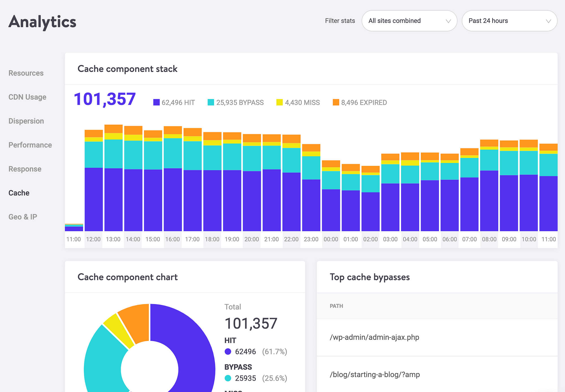The width and height of the screenshot is (565, 392).
Task: Click the 101,357 total in stack chart
Action: click(105, 99)
